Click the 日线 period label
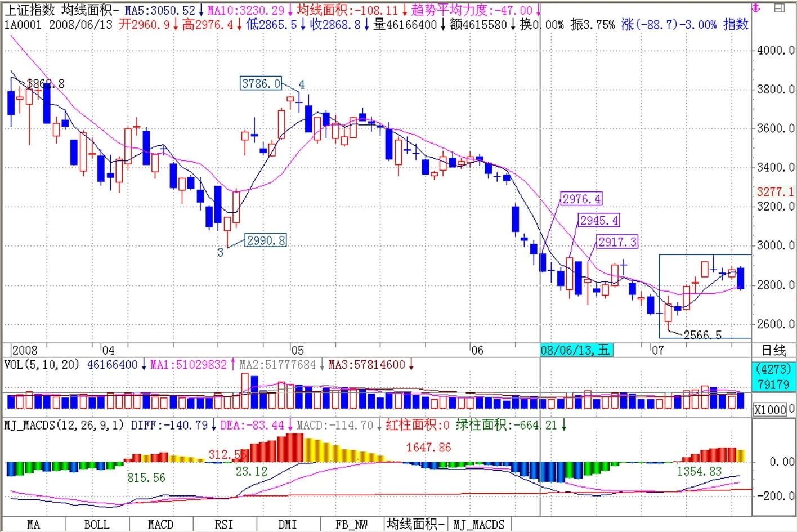Image resolution: width=797 pixels, height=532 pixels. coord(773,350)
